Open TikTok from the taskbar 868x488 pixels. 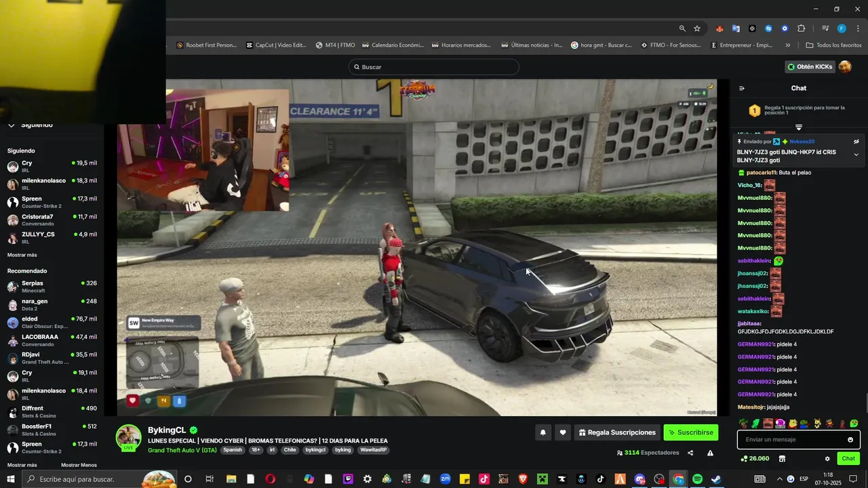(601, 479)
